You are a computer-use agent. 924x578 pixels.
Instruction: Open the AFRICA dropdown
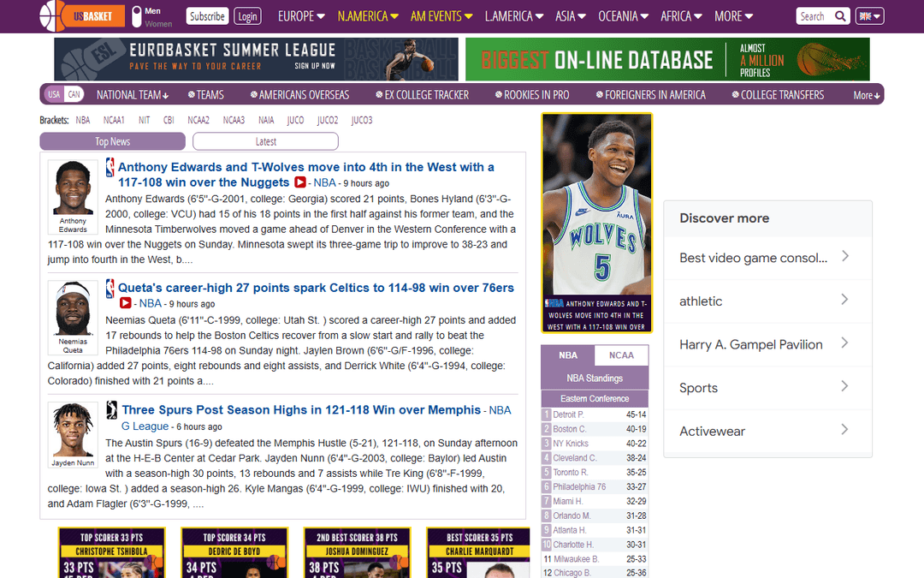point(681,16)
